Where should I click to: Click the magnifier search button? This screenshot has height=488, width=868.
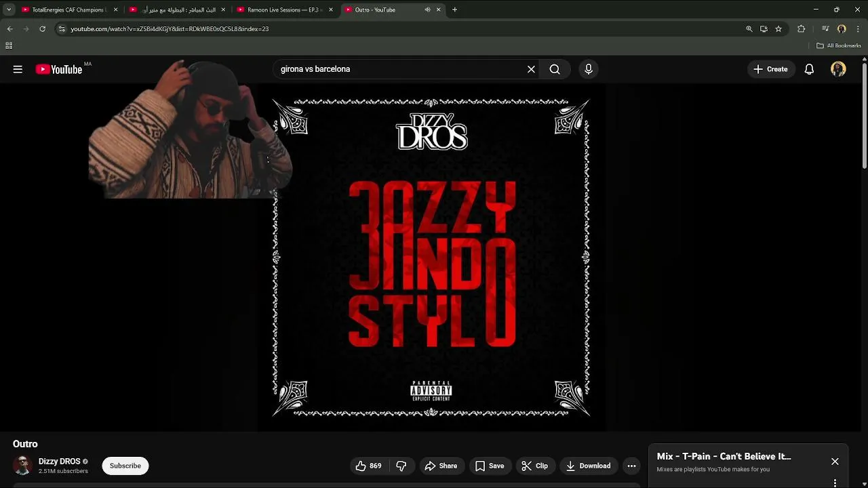click(x=555, y=69)
